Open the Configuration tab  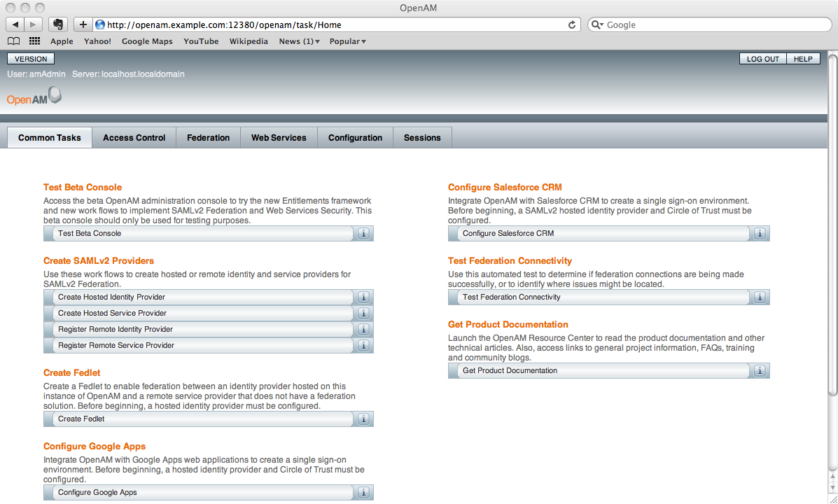(356, 137)
